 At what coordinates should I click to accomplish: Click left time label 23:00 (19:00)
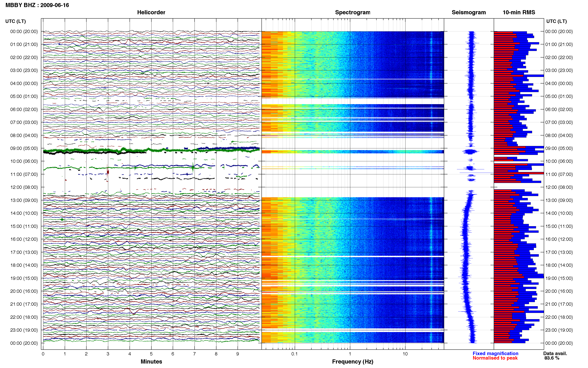tap(24, 330)
